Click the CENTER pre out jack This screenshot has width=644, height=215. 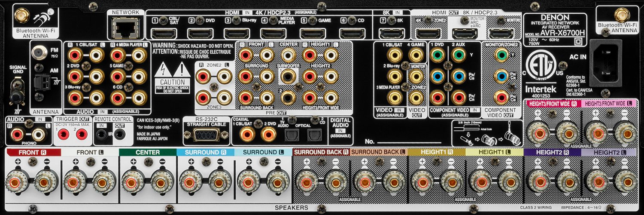287,55
